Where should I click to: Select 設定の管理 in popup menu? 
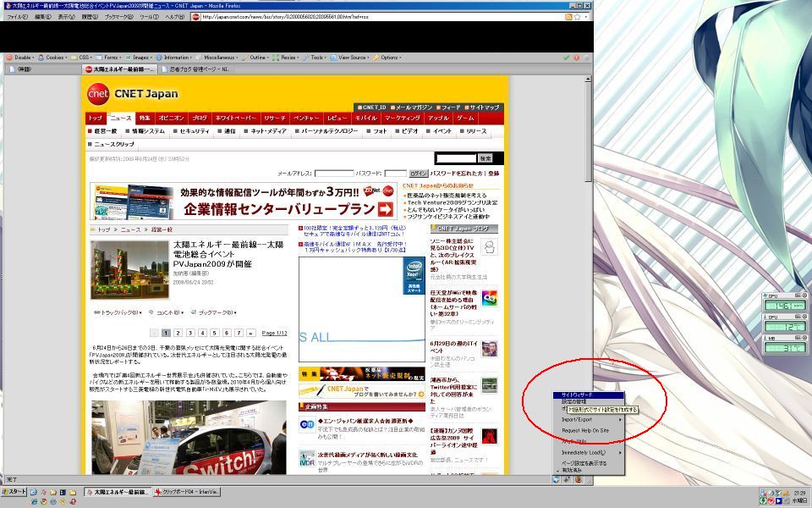pos(573,401)
